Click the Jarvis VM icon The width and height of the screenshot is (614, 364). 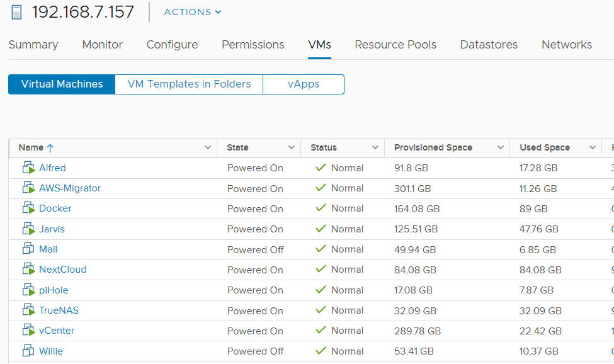(x=28, y=229)
